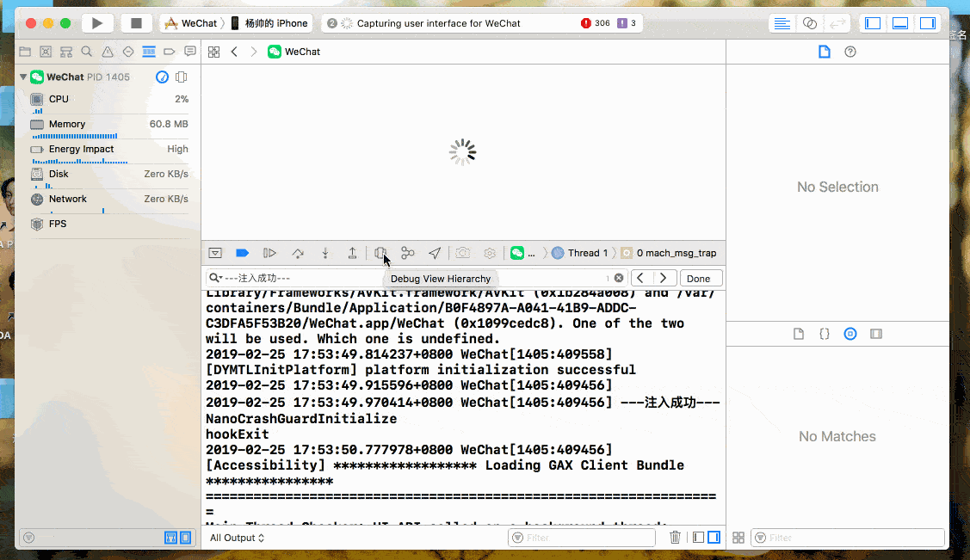Open the All Output dropdown
This screenshot has width=970, height=560.
click(x=237, y=538)
